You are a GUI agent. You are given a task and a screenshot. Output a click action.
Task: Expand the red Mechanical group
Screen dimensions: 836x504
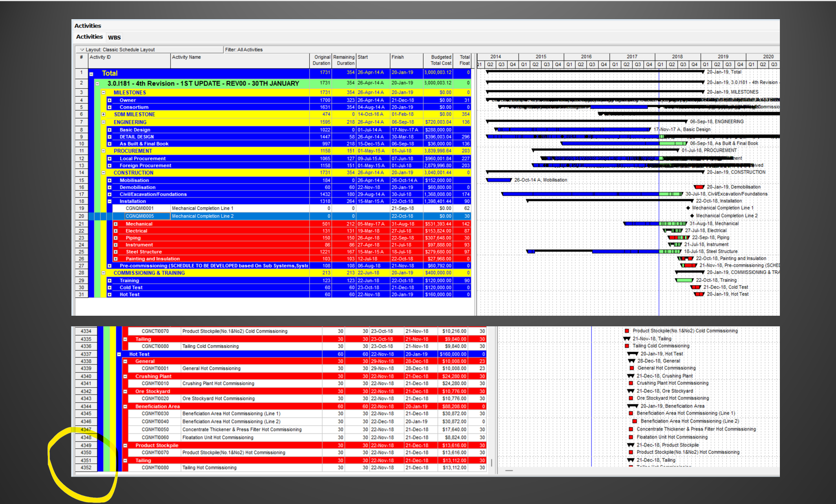point(116,224)
